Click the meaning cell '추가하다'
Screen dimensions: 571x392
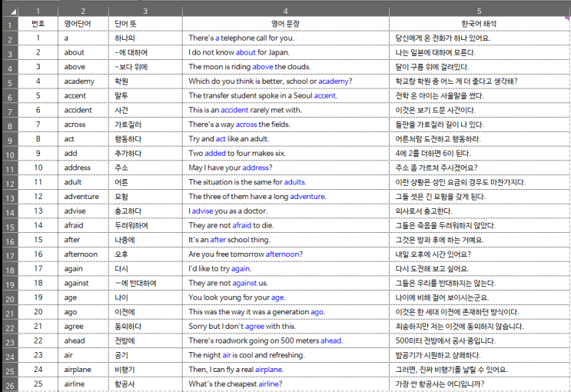coord(145,154)
